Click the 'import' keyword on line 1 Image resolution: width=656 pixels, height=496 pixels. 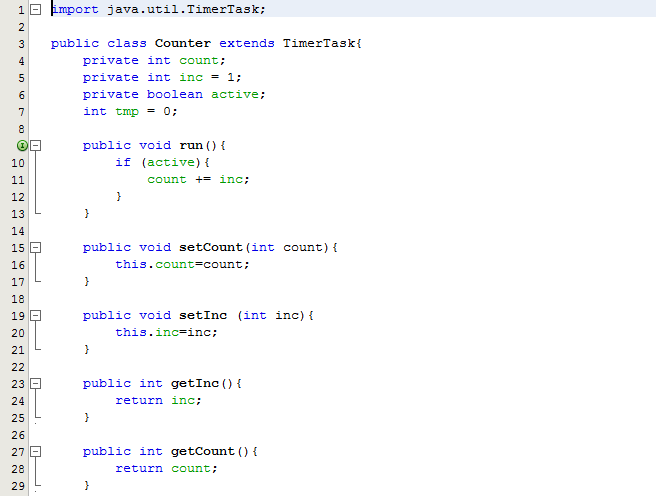75,9
